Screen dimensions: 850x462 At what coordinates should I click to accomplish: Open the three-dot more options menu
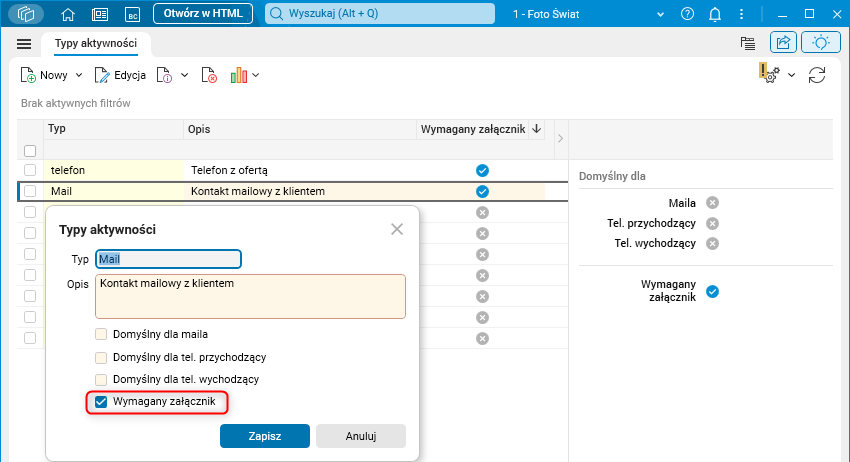pos(742,14)
